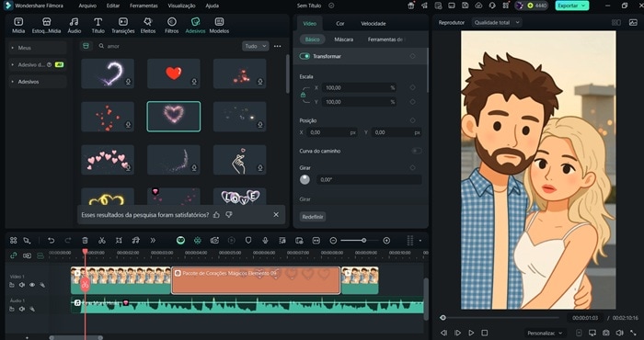Open the Editar menu
The image size is (644, 340).
113,6
